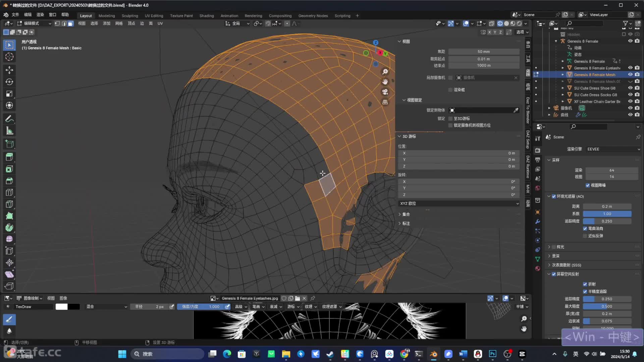644x362 pixels.
Task: Switch to face select mode
Action: [70, 23]
